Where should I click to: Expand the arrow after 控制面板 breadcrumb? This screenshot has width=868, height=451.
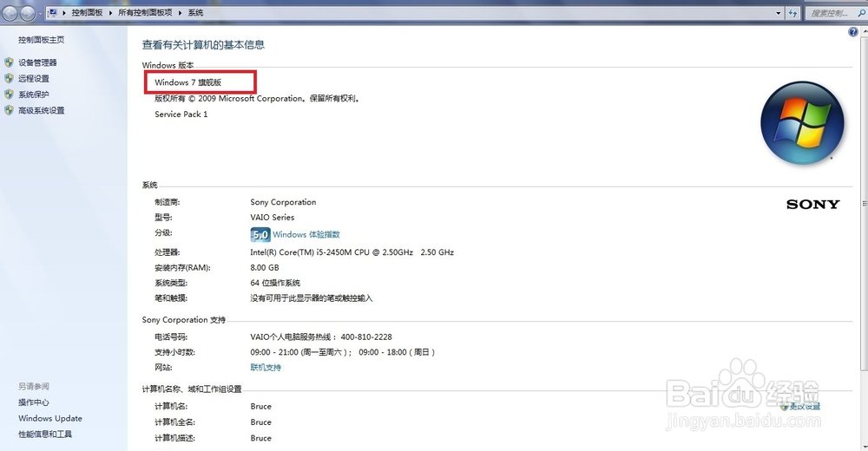point(110,13)
